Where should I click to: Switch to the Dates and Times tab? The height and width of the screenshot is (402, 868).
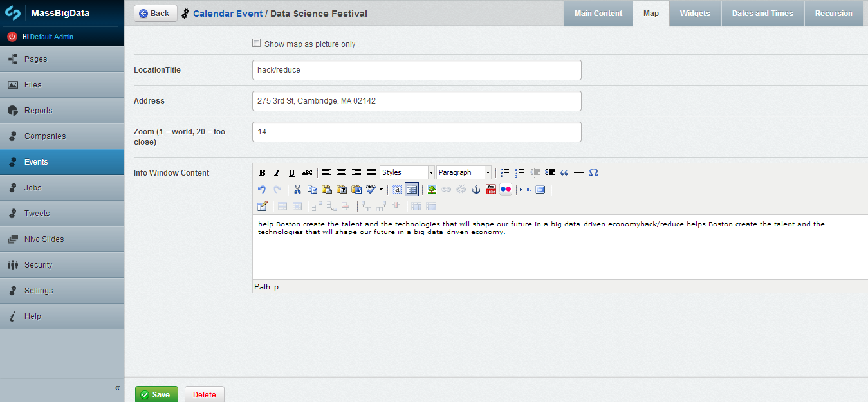[762, 14]
